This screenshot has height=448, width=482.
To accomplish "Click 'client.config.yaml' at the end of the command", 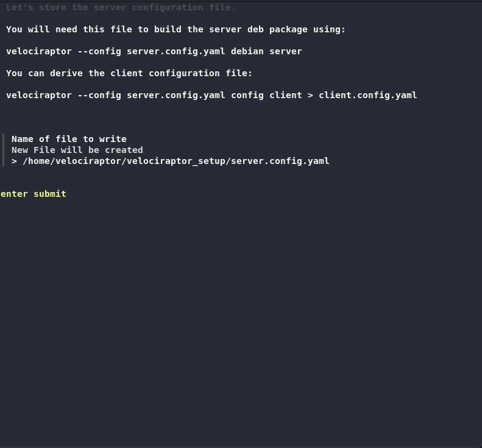I will coord(368,95).
